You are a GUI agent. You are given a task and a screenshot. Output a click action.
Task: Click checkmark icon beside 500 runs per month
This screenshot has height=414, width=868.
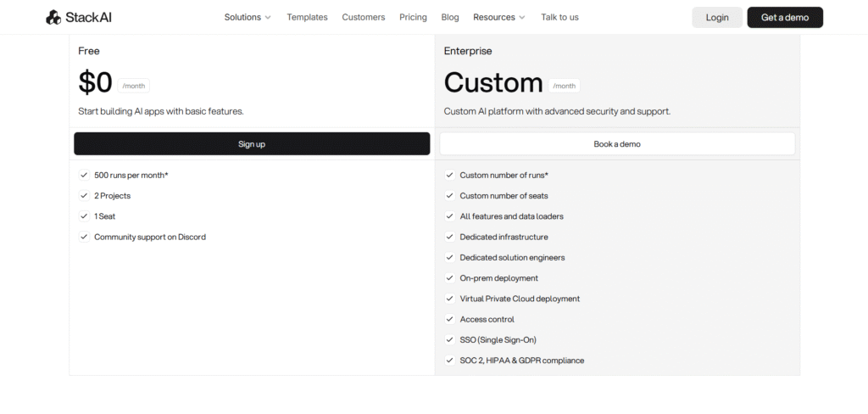click(84, 175)
